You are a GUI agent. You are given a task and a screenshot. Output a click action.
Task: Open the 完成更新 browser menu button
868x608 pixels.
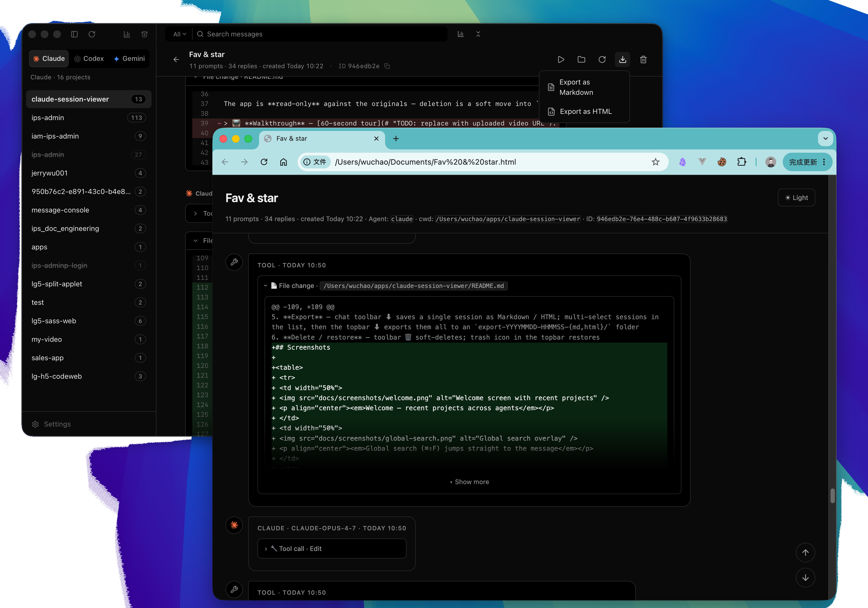coord(807,162)
